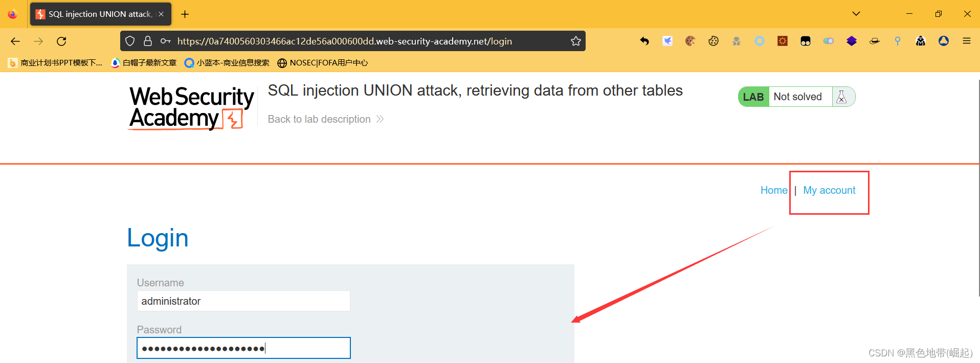Open the purple stacked-layers extension icon
Screen dimensions: 980x363
click(x=852, y=41)
